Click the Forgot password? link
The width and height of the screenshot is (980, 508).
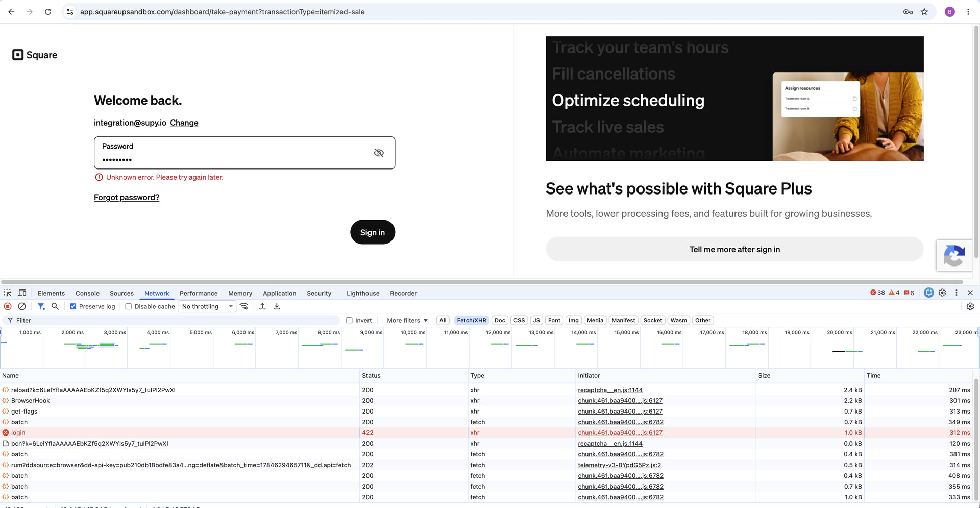coord(127,197)
